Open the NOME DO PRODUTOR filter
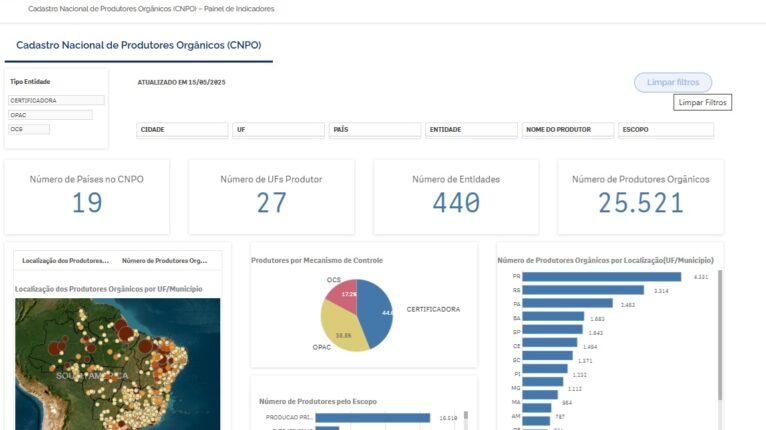 567,130
